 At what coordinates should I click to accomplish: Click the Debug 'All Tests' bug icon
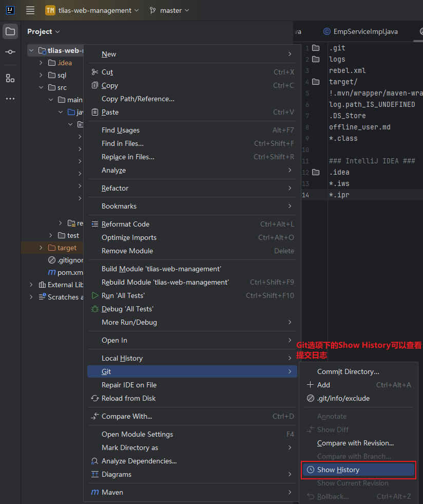click(x=95, y=309)
